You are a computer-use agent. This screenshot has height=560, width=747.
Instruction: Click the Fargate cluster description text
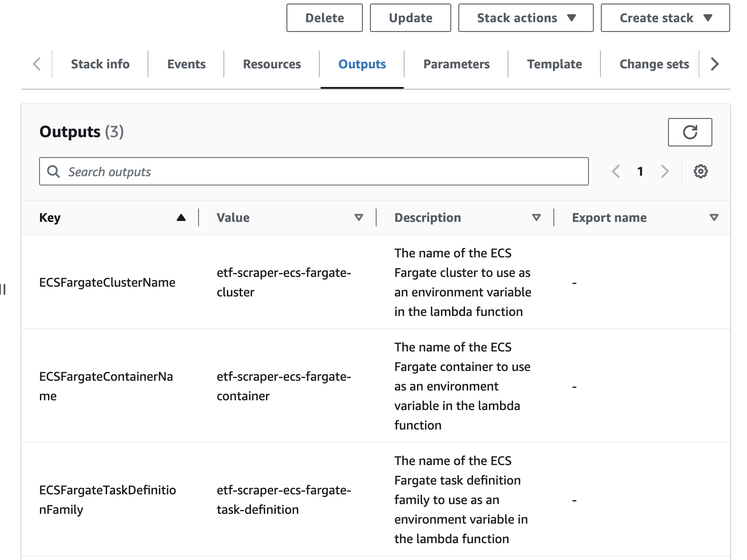[463, 282]
